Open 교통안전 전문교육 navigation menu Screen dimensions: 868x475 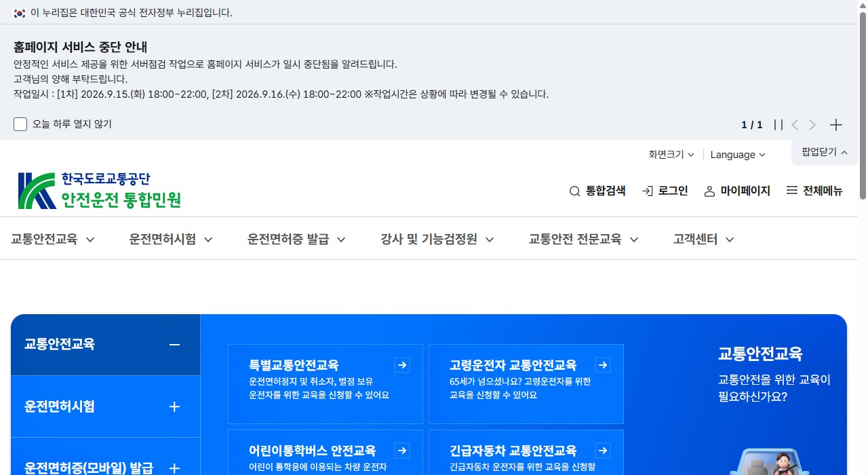coord(584,239)
